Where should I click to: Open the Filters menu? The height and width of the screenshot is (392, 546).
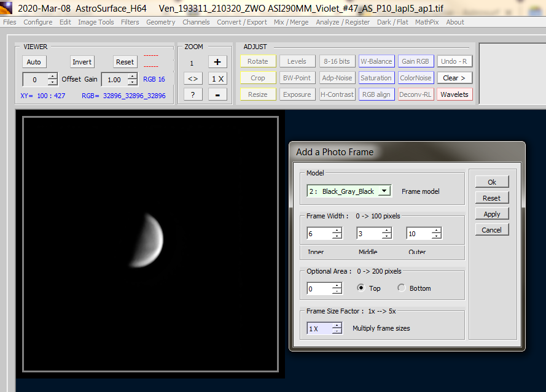point(130,22)
